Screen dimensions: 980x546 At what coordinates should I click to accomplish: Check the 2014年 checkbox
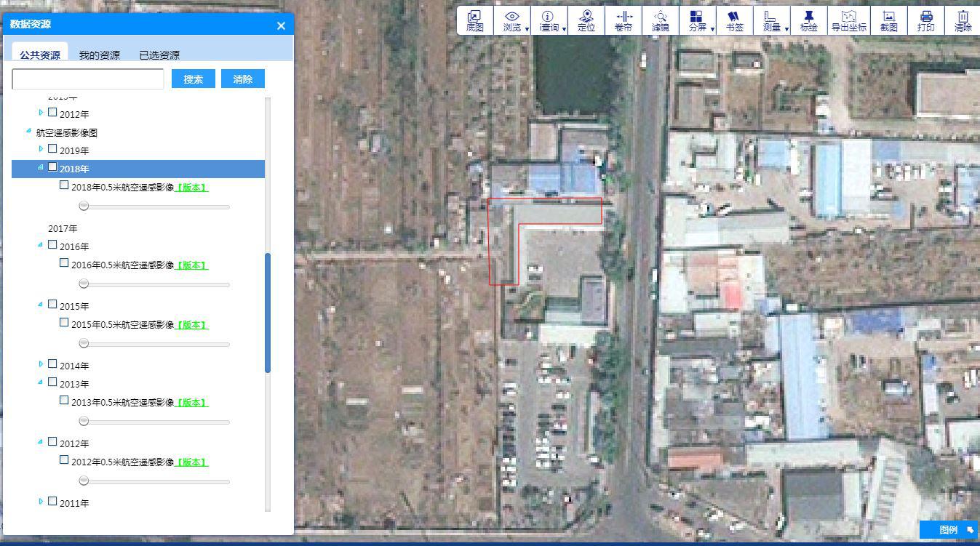(52, 364)
